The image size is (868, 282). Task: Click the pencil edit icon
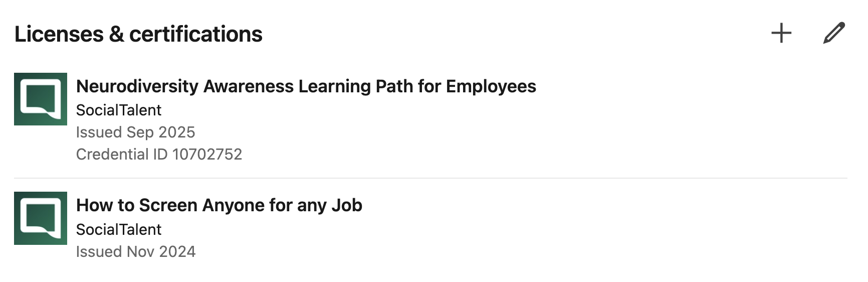pos(834,33)
